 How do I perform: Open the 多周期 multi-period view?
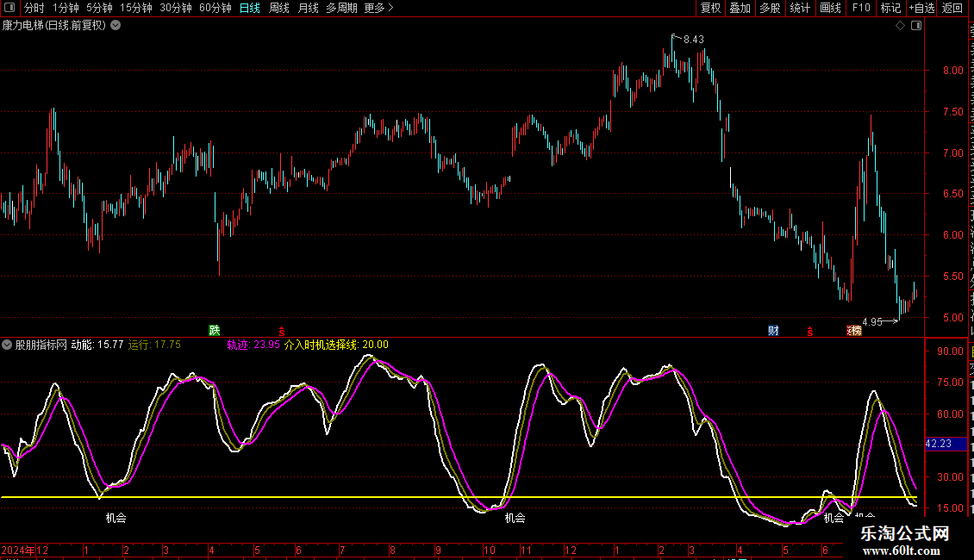(x=341, y=8)
